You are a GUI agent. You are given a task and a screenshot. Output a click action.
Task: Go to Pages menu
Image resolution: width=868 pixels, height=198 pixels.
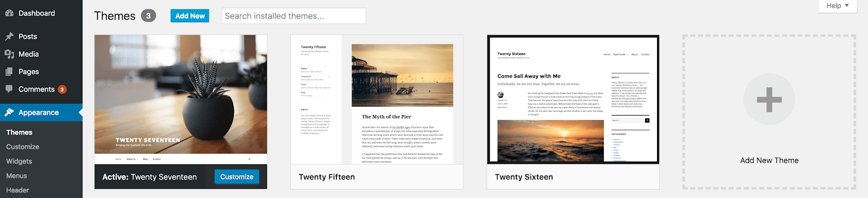coord(41,72)
